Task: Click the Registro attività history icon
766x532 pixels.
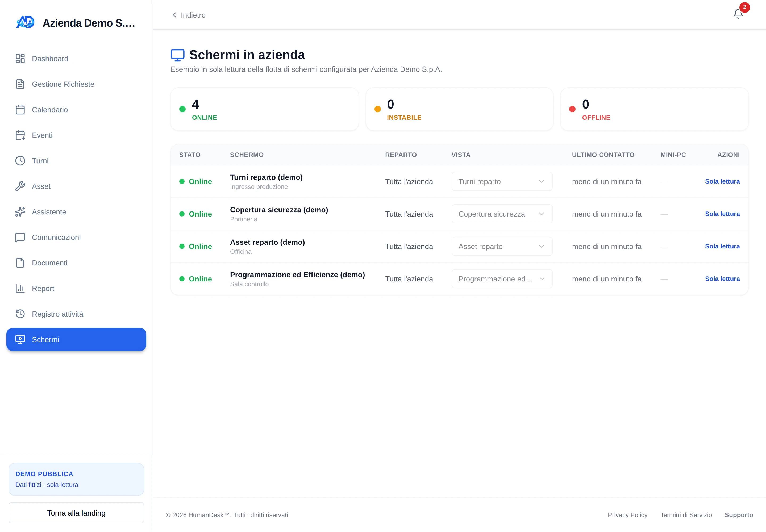Action: [20, 314]
